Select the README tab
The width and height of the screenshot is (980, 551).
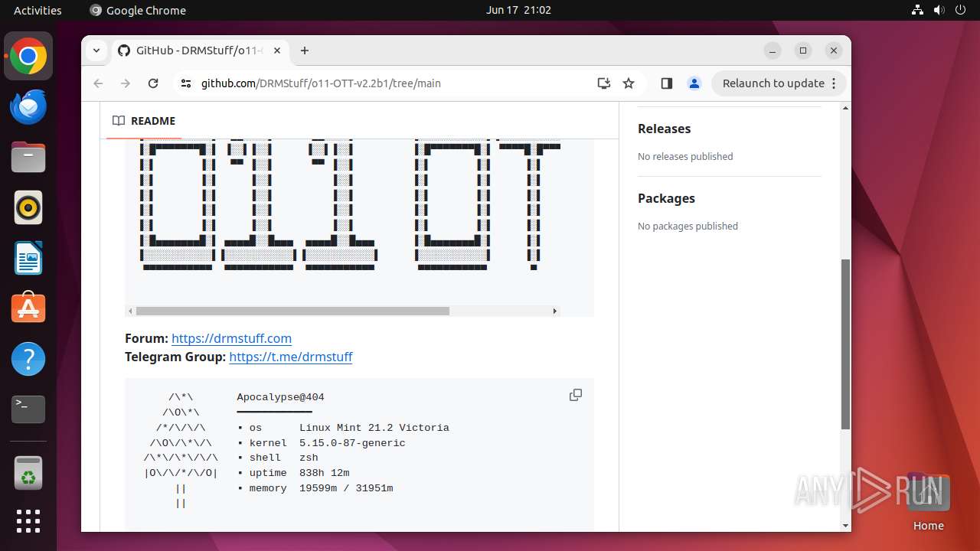click(x=144, y=121)
